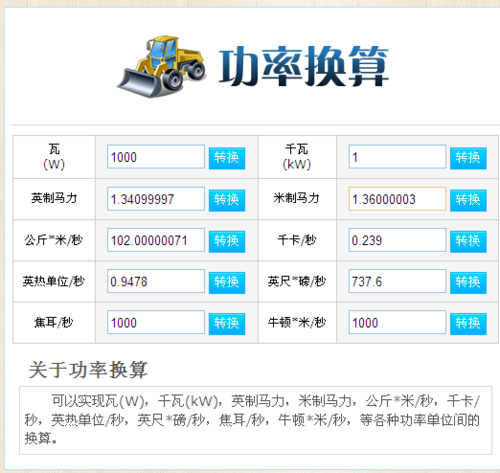Convert the 焦耳/秒 value
Screen dimensions: 500x473
tap(227, 324)
